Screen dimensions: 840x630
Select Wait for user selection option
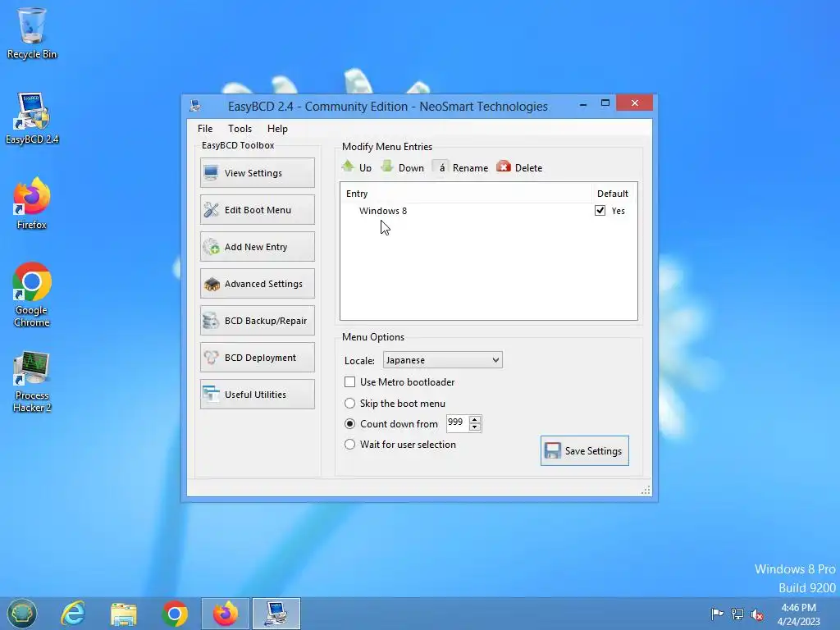point(349,444)
